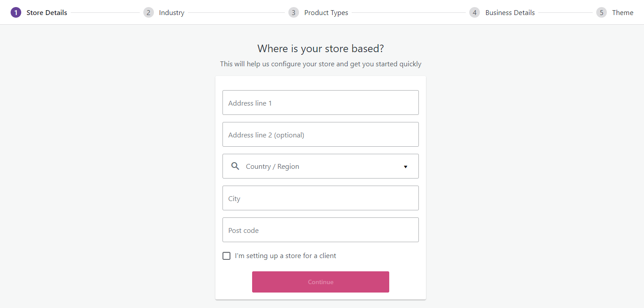
Task: Jump to the Theme step
Action: pyautogui.click(x=622, y=13)
